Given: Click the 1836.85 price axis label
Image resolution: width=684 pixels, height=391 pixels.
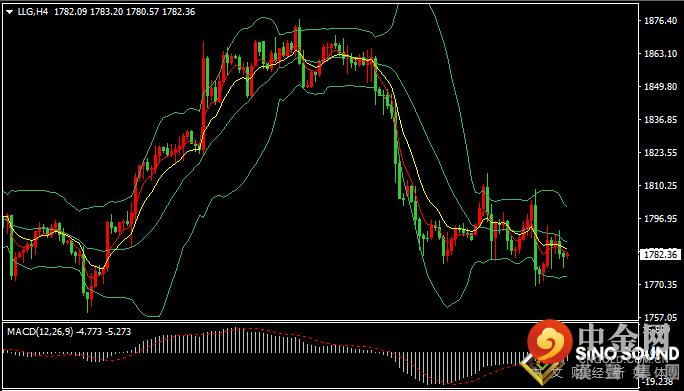Looking at the screenshot, I should tap(660, 120).
